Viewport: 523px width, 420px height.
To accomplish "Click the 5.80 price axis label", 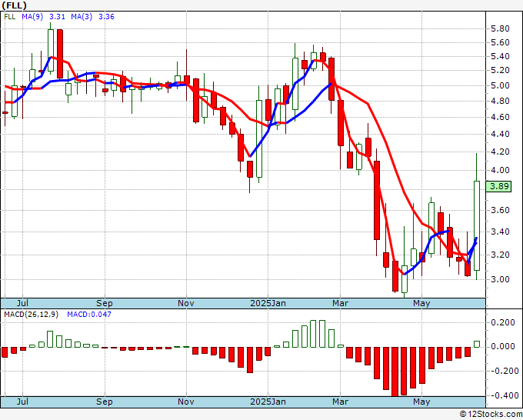I will 501,28.
